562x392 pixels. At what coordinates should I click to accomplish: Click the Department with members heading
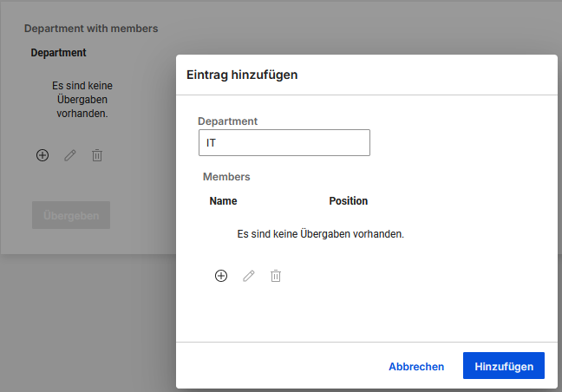[91, 29]
